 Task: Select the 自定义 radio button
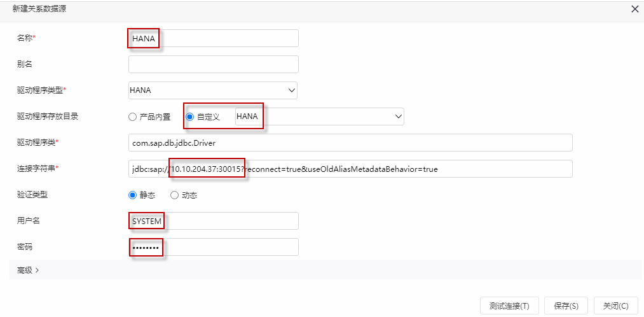point(189,116)
